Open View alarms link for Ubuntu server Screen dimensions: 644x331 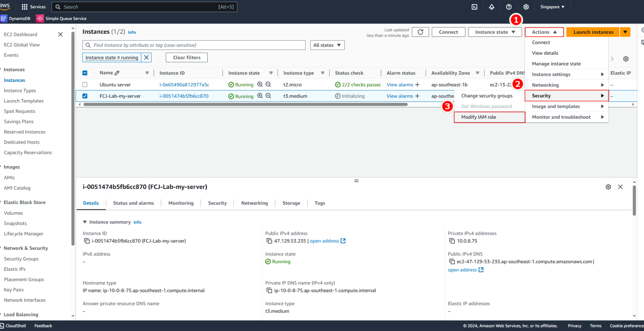click(x=400, y=85)
